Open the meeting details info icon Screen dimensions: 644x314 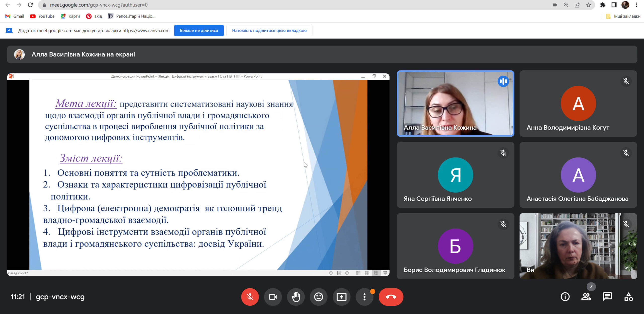coord(565,297)
